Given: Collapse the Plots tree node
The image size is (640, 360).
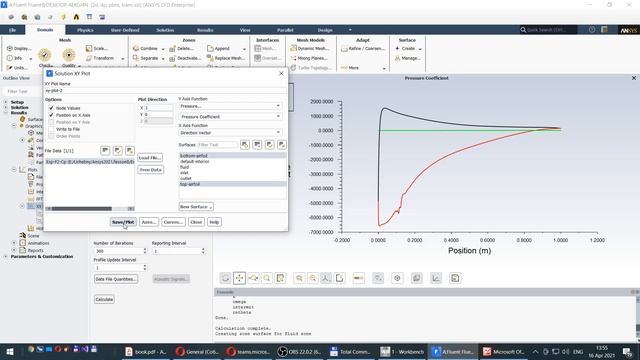Looking at the screenshot, I should coord(14,169).
